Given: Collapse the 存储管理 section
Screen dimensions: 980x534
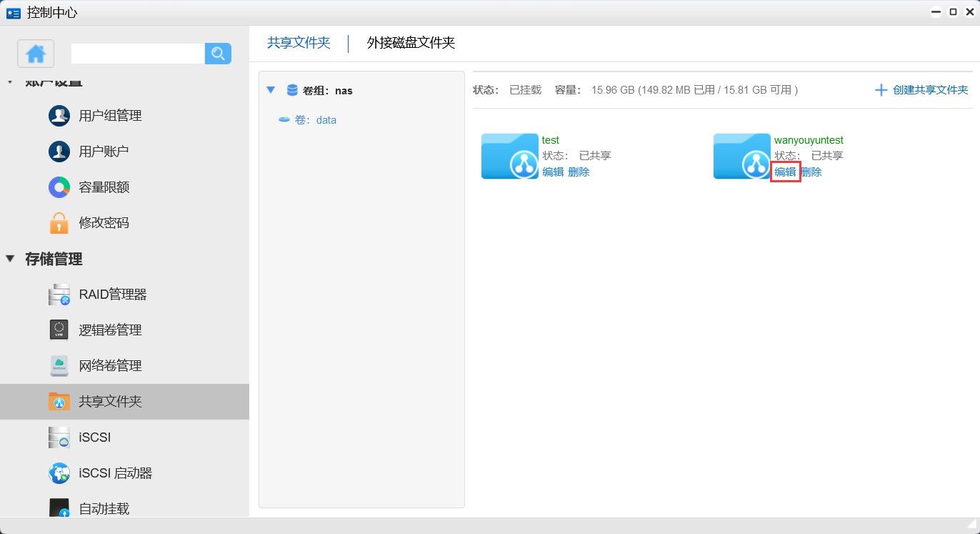Looking at the screenshot, I should tap(10, 259).
